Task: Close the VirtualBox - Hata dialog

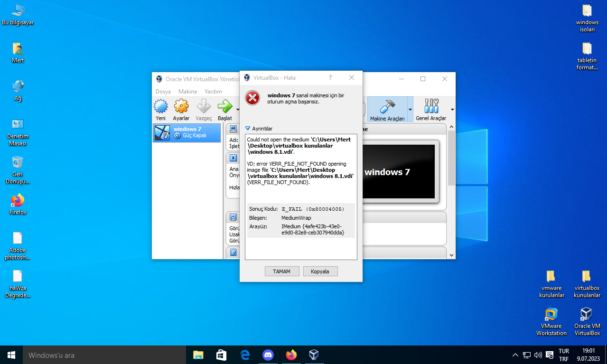Action: [352, 77]
